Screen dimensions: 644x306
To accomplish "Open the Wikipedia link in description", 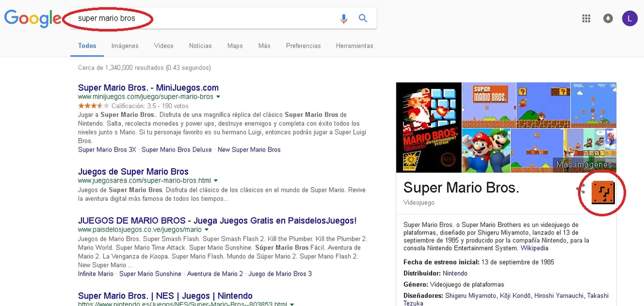I will click(534, 248).
